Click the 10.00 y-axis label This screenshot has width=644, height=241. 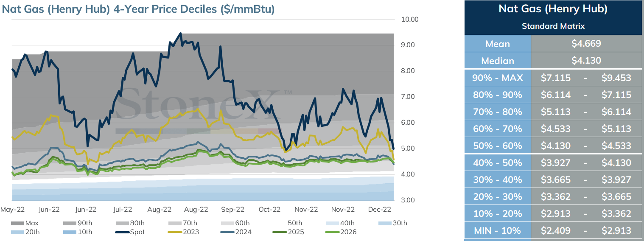pos(409,19)
